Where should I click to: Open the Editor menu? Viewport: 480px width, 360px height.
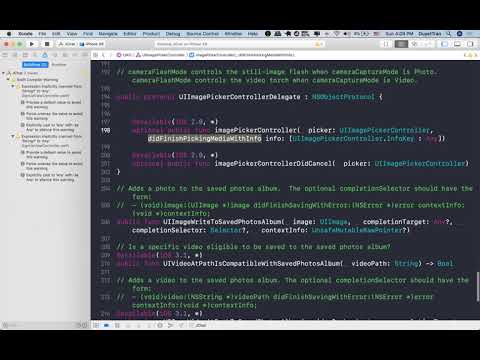click(130, 34)
